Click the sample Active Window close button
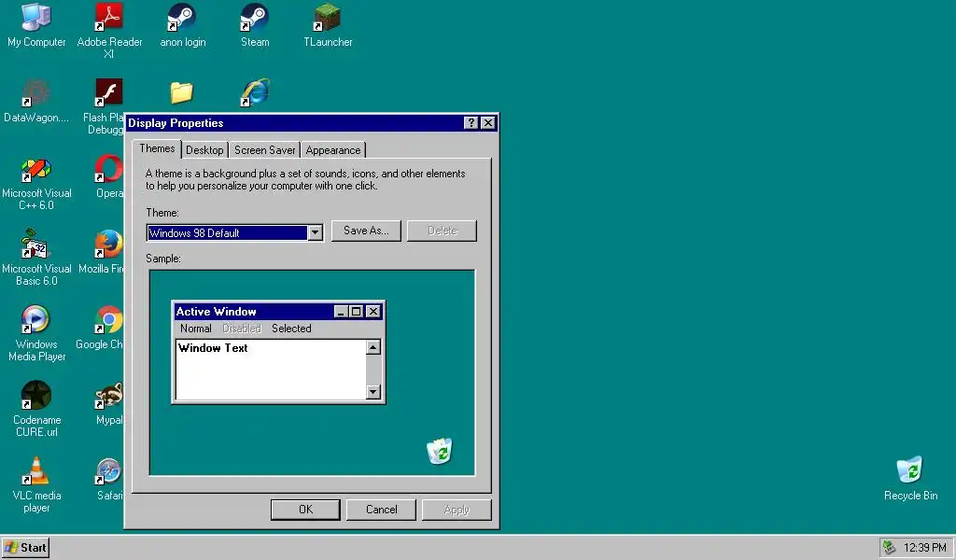The width and height of the screenshot is (956, 560). point(373,312)
